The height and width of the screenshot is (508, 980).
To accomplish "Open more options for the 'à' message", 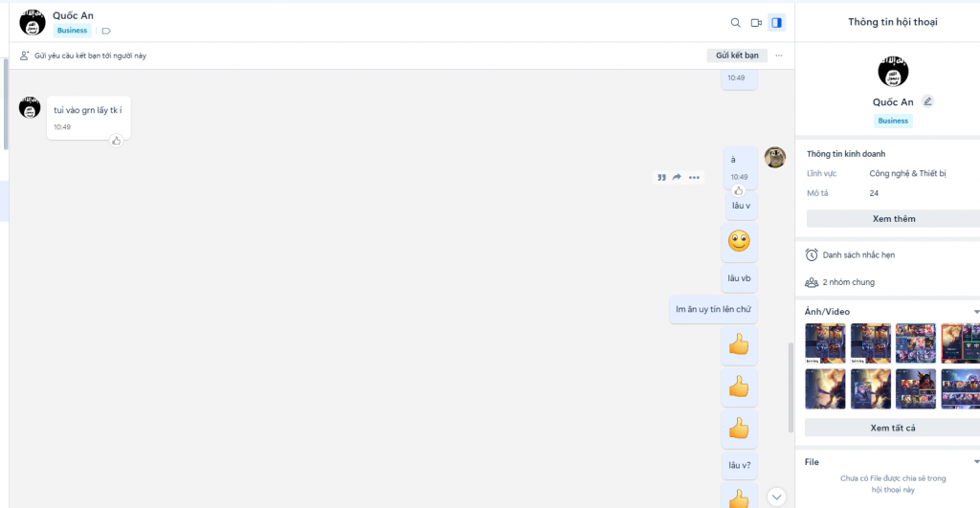I will point(695,177).
